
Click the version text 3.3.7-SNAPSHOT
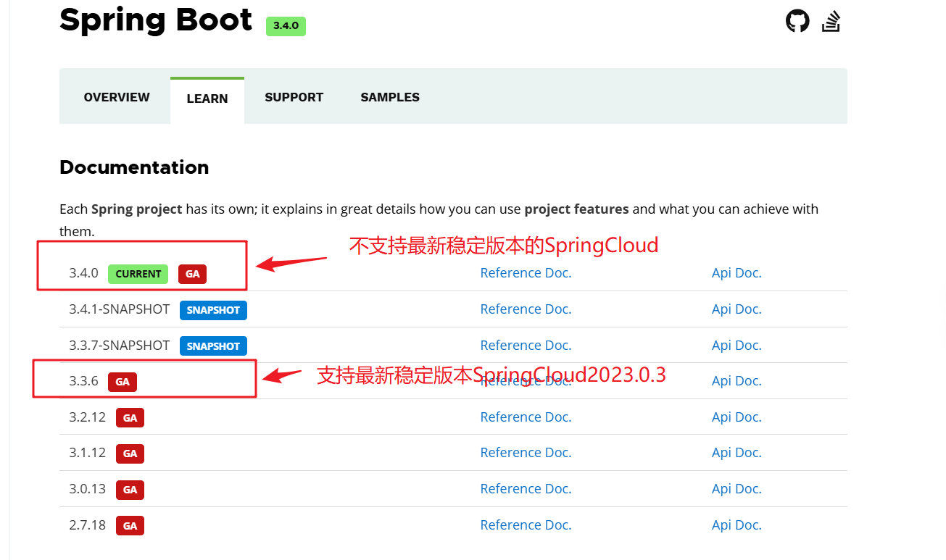(120, 346)
